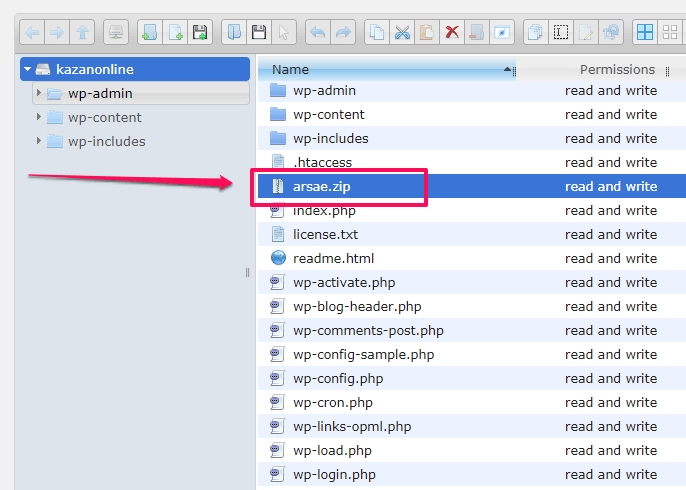Click the new folder toolbar icon
686x490 pixels.
pyautogui.click(x=150, y=32)
